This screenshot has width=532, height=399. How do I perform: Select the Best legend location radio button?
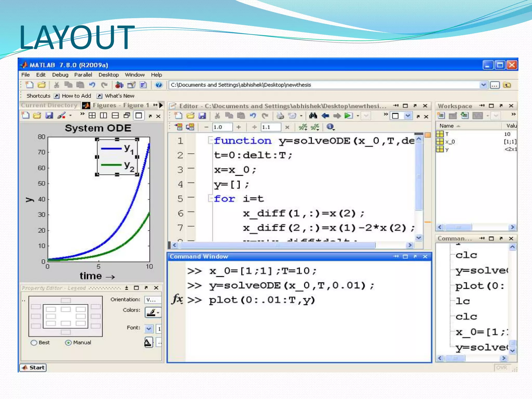point(34,343)
